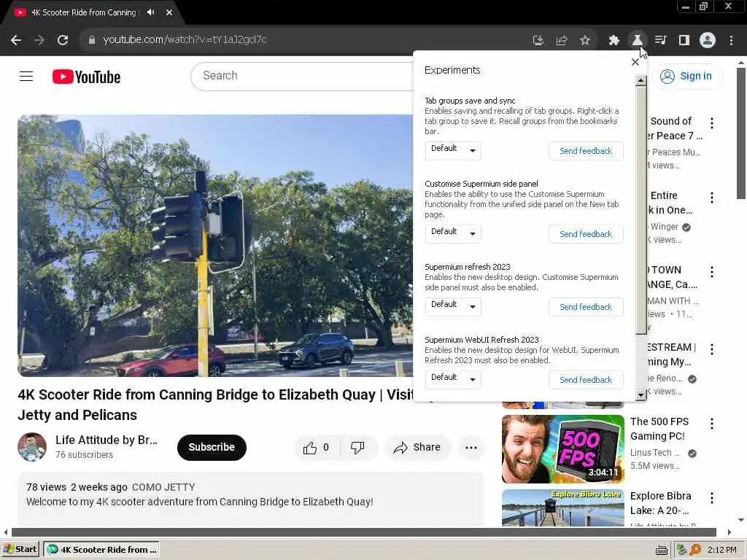The image size is (747, 560).
Task: Open the YouTube hamburger guide menu
Action: (26, 76)
